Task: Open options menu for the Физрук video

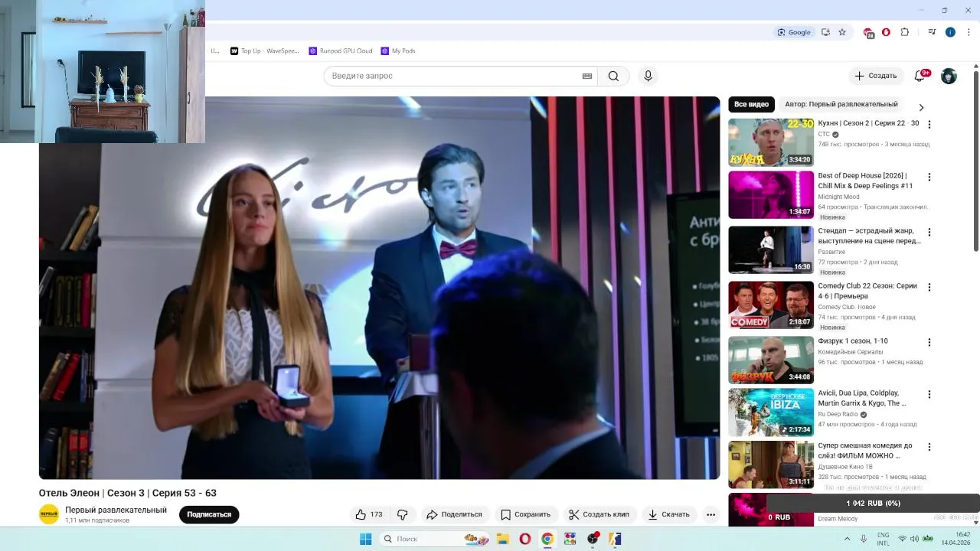Action: point(929,342)
